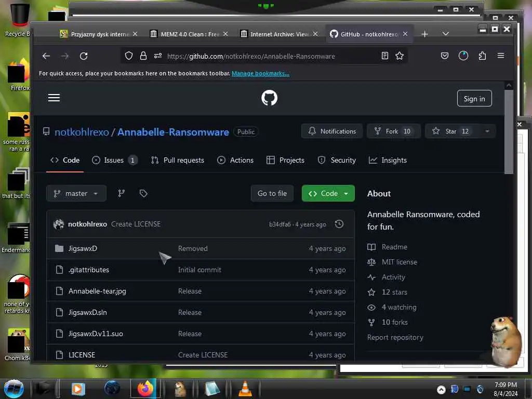The width and height of the screenshot is (532, 399).
Task: Open Firefox extensions puzzle icon
Action: (482, 56)
